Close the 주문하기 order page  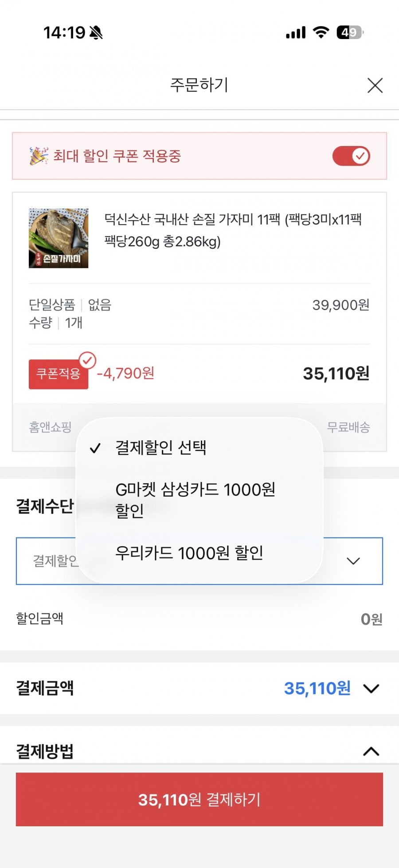[x=375, y=85]
